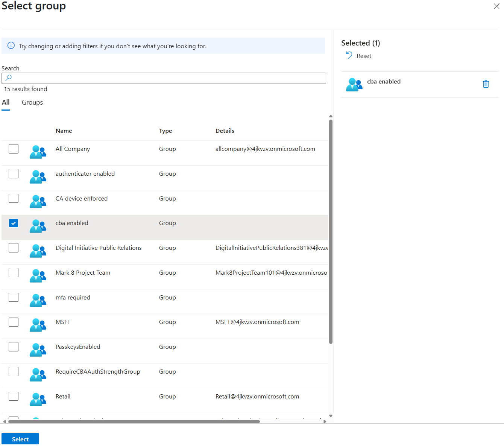The image size is (504, 447).
Task: Click the search magnifier icon
Action: (8, 78)
